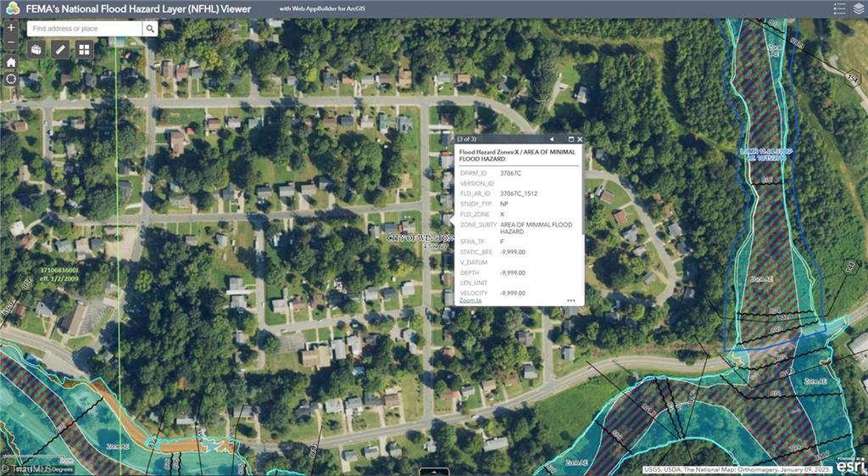Image resolution: width=868 pixels, height=476 pixels.
Task: Click 'with Web AppBuilder for ArcGIS' subtitle
Action: click(x=322, y=8)
